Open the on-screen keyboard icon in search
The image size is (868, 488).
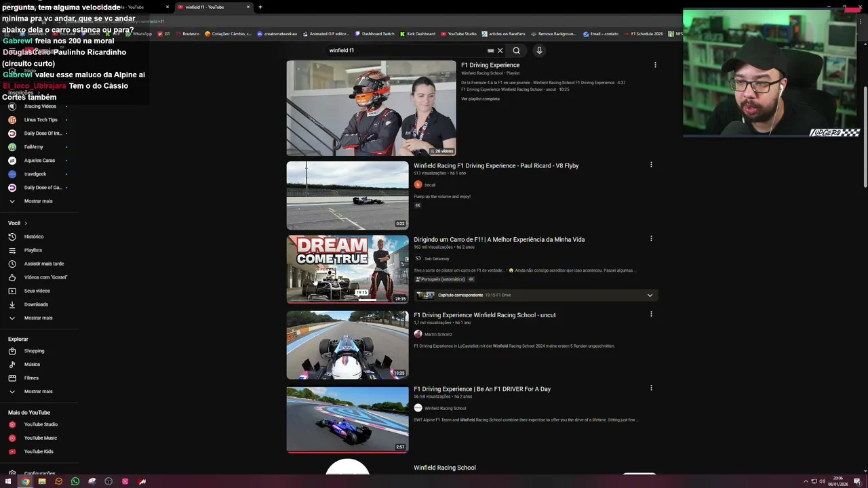point(491,50)
